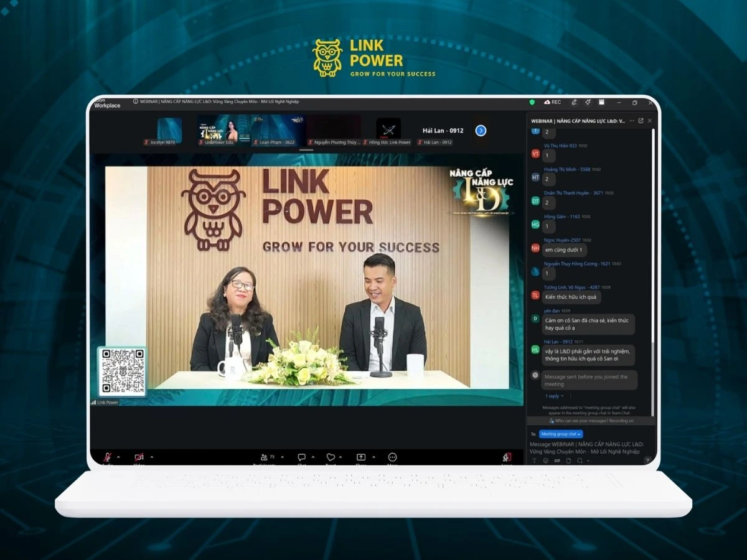Select the Loan Phạm - 0622 thumbnail
Viewport: 747px width, 560px height.
click(x=278, y=131)
